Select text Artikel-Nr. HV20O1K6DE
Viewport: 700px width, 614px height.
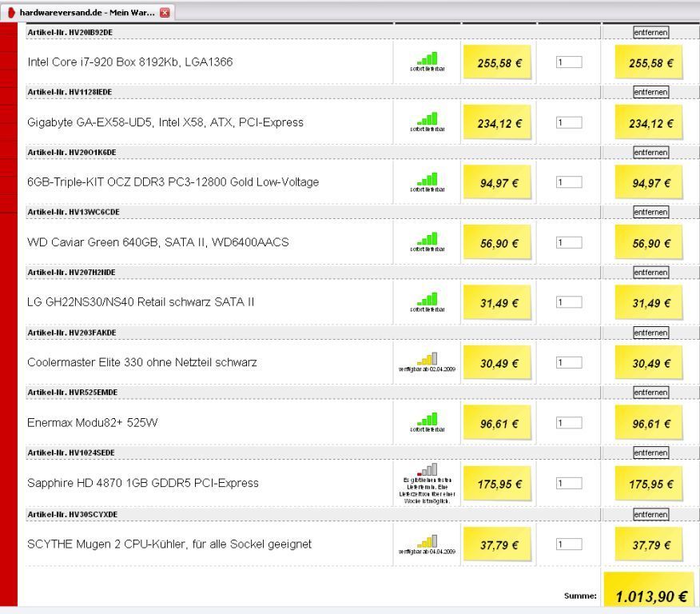coord(72,152)
